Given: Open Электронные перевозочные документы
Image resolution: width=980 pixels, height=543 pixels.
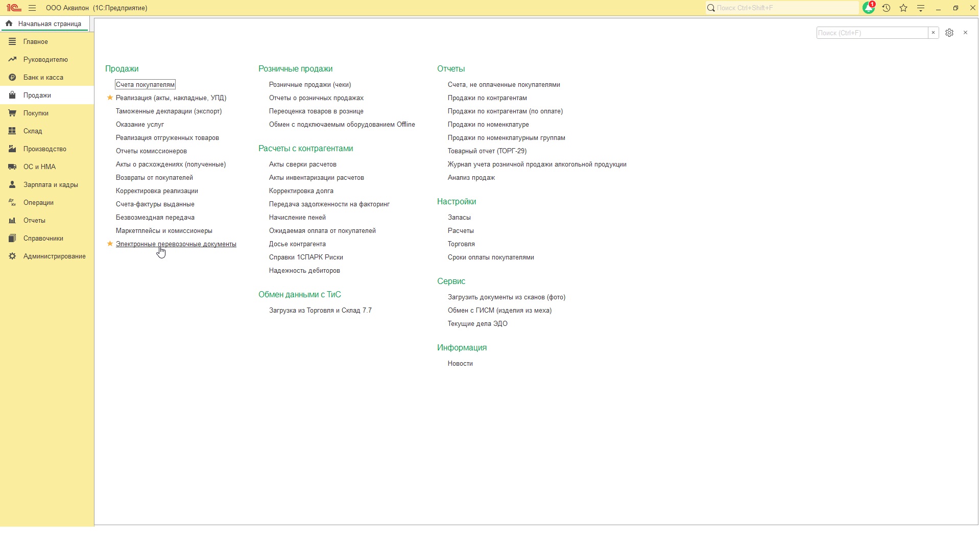Looking at the screenshot, I should tap(176, 244).
